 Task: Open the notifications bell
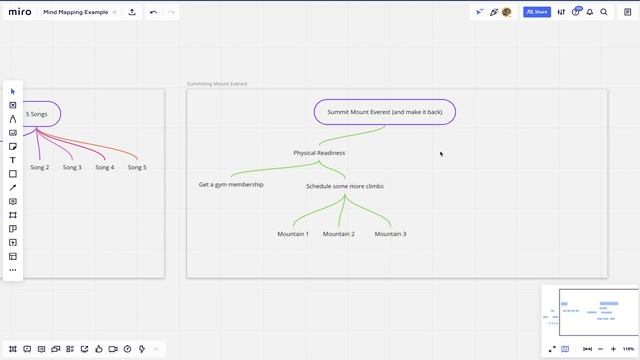[x=590, y=12]
